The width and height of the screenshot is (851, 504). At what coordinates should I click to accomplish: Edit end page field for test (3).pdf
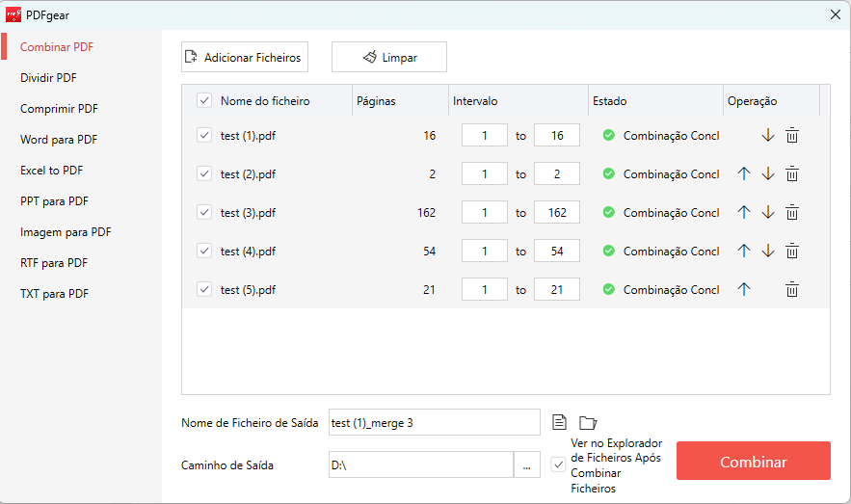[557, 213]
